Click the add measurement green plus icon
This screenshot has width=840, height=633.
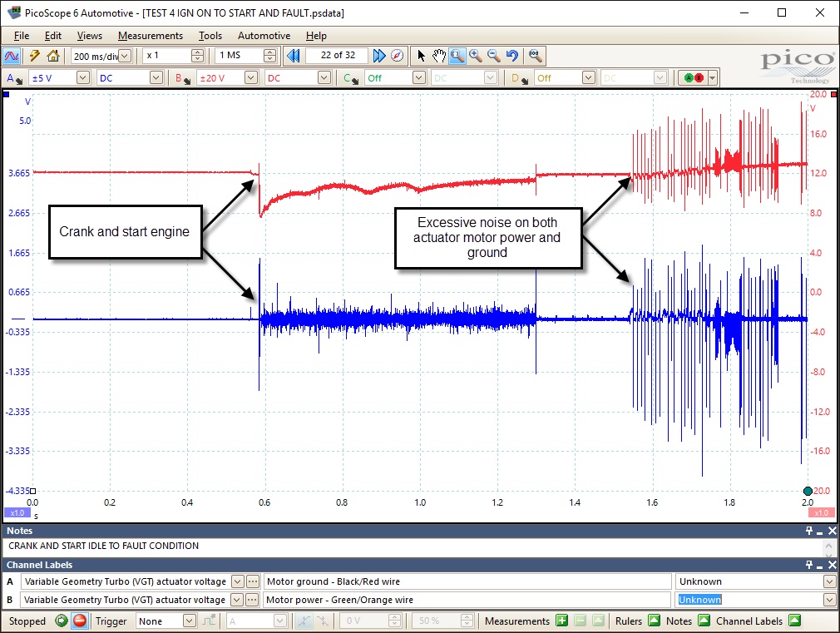(562, 621)
